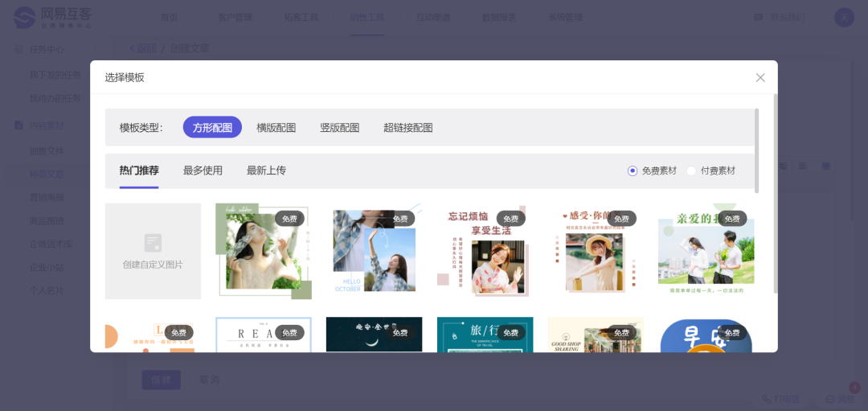Image resolution: width=868 pixels, height=411 pixels.
Task: Choose the 早安 blue template
Action: point(706,335)
